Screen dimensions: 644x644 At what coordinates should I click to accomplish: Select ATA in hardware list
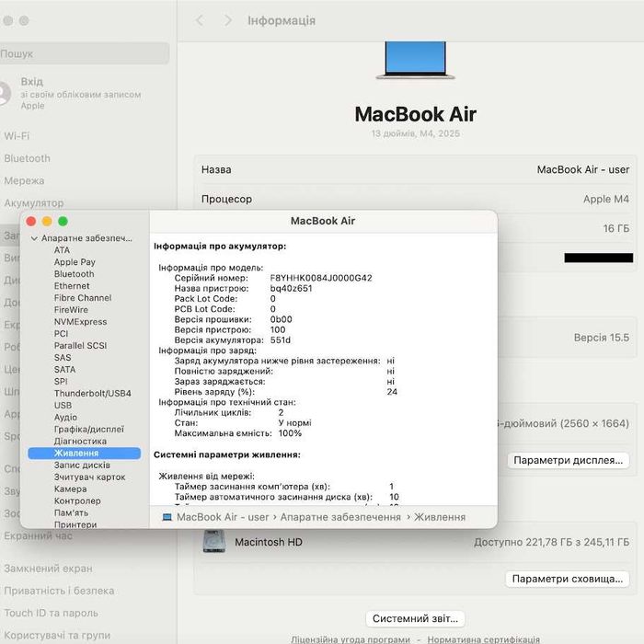point(62,250)
